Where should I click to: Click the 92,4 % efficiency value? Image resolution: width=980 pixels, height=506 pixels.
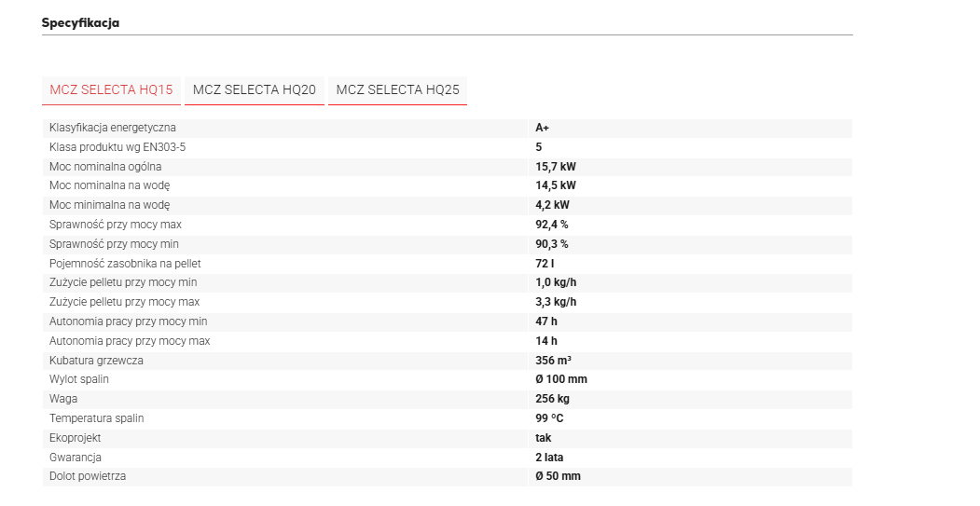(552, 225)
